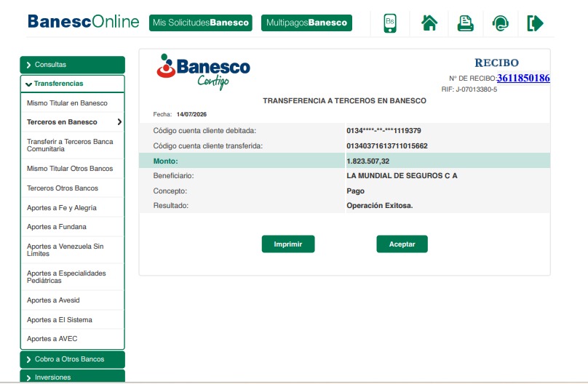
Task: Select Mismo Titular en Banesco
Action: coord(72,103)
